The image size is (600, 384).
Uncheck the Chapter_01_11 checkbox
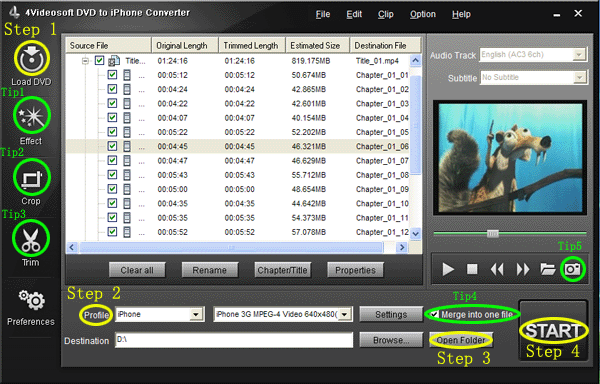112,218
